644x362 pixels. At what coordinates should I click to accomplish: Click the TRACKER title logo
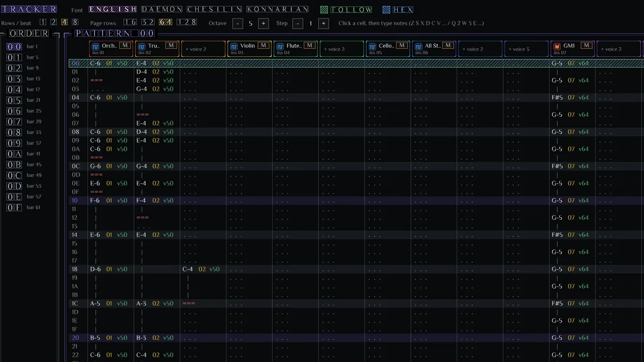(29, 9)
